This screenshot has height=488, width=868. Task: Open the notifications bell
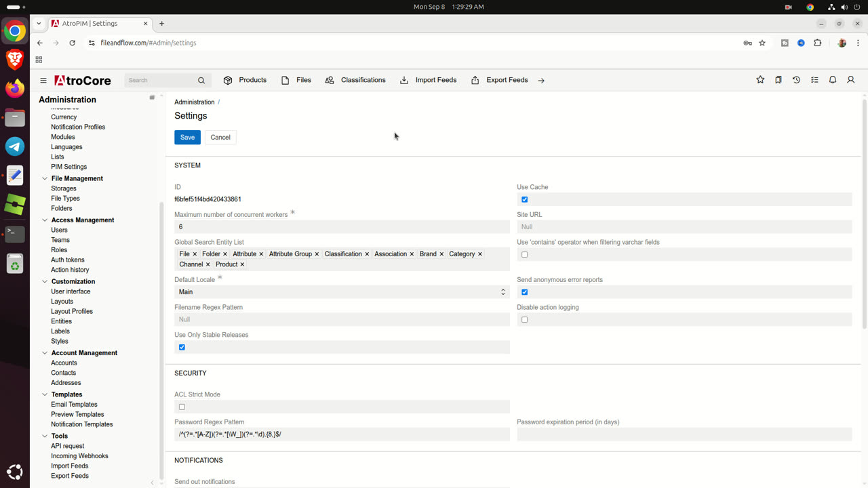pyautogui.click(x=833, y=80)
